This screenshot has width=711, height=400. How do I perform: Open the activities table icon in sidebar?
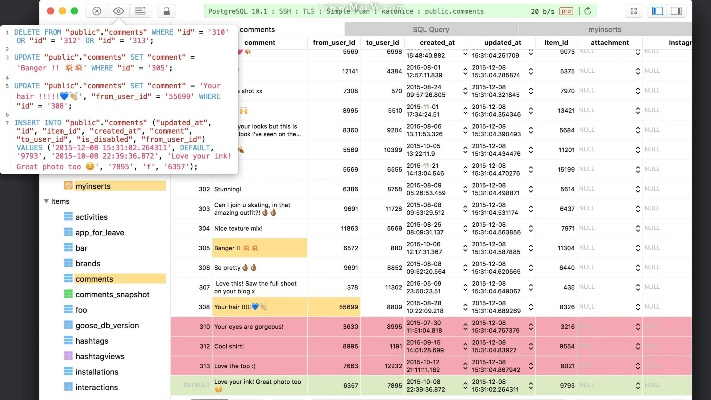[69, 216]
